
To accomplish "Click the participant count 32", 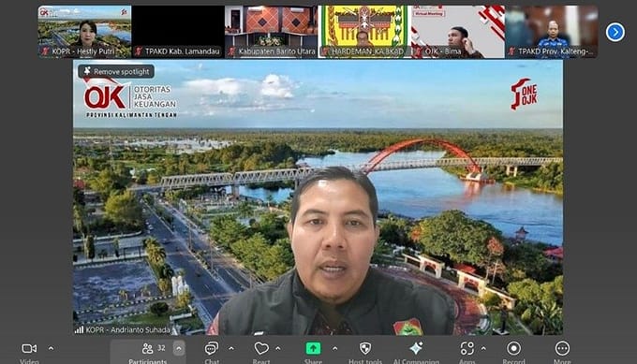I will pyautogui.click(x=161, y=348).
